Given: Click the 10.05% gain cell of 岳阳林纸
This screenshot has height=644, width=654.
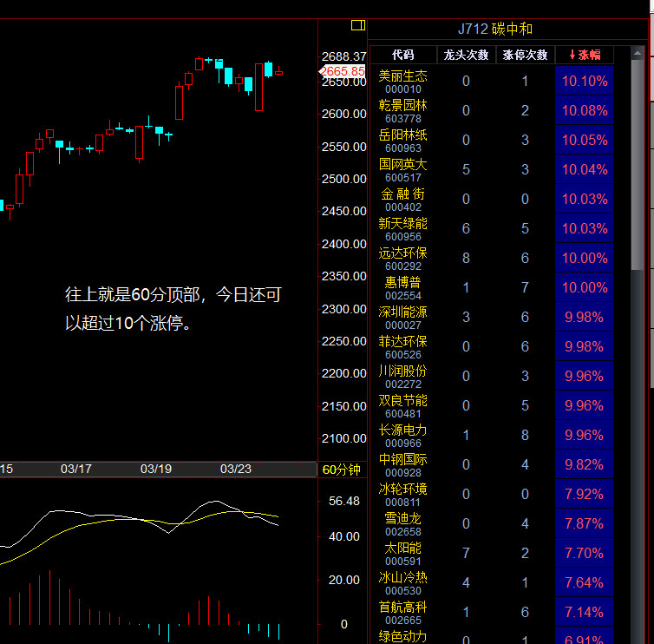Looking at the screenshot, I should [x=585, y=140].
